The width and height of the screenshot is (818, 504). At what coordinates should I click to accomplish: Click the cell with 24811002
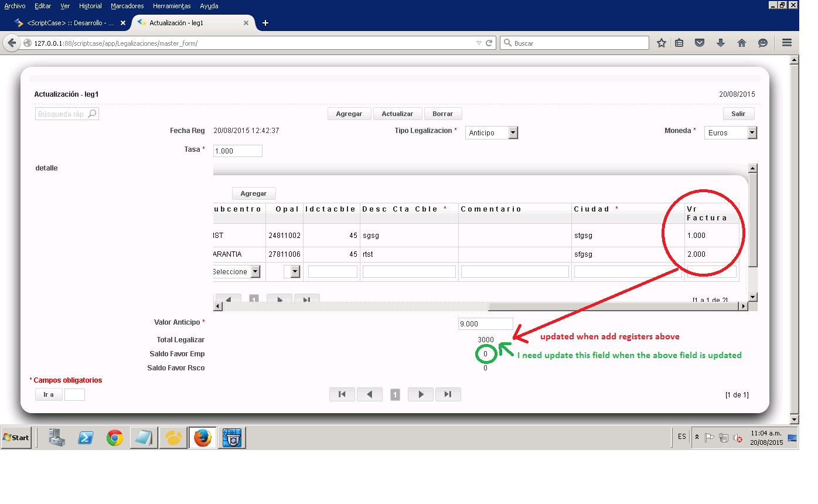click(x=284, y=236)
